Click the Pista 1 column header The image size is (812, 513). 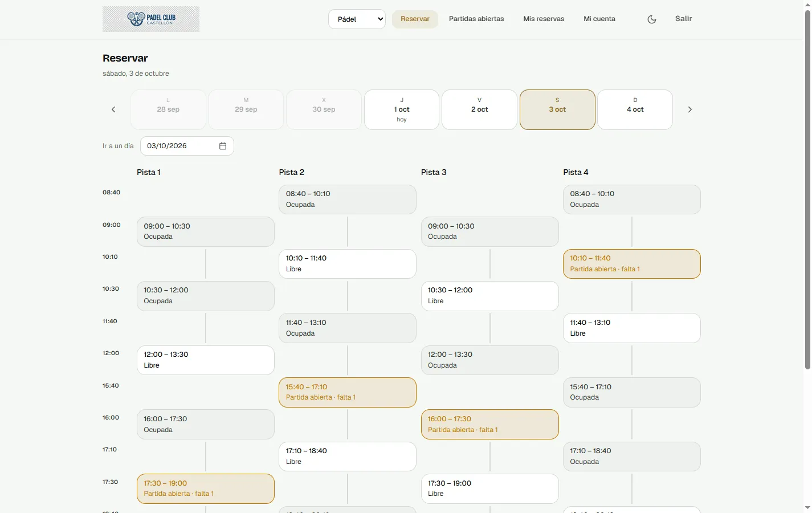[149, 172]
